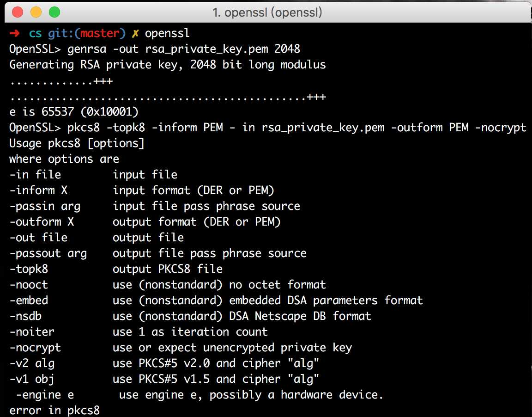Click the '-engine e' option entry
532x417 pixels.
tap(45, 395)
